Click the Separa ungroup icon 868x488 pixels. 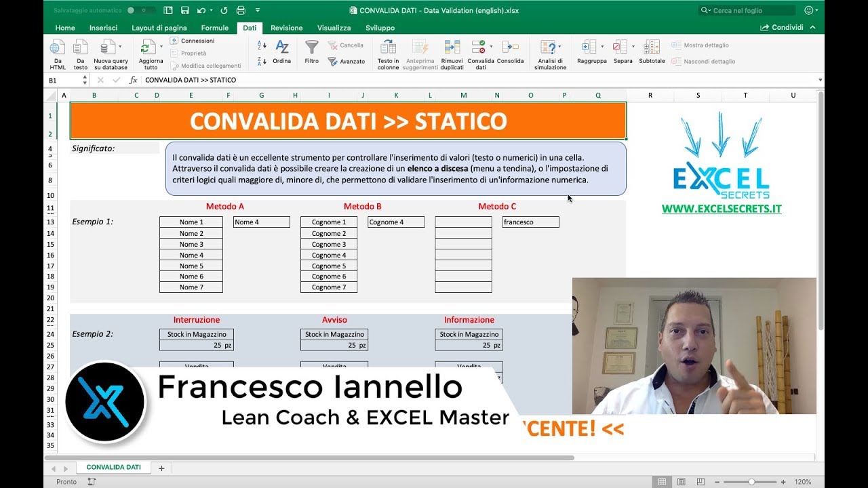click(620, 47)
